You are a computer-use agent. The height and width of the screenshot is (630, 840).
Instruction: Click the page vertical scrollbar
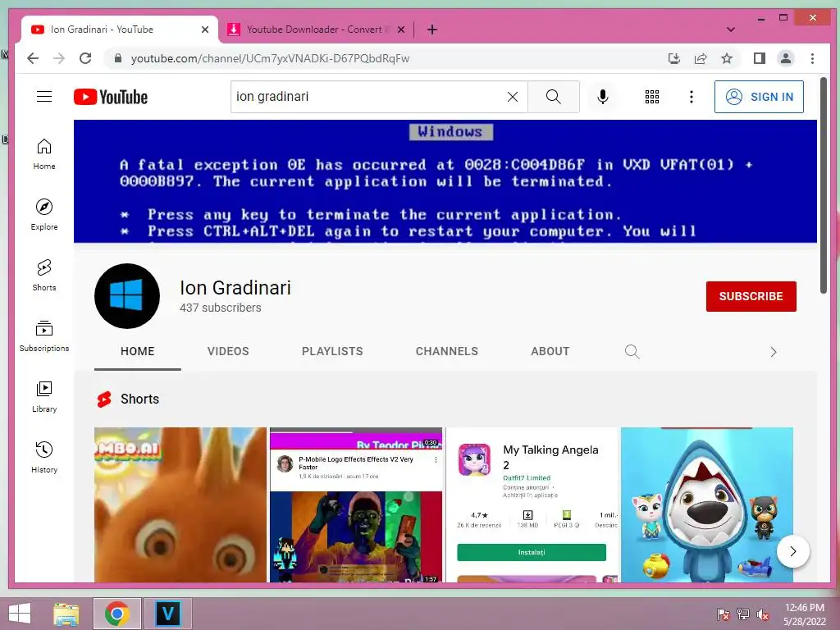824,185
